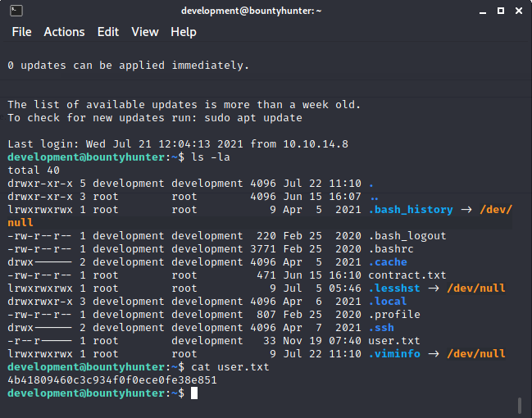Click the /dev/null target after .lesshst
Viewport: 532px width, 418px height.
pos(476,289)
